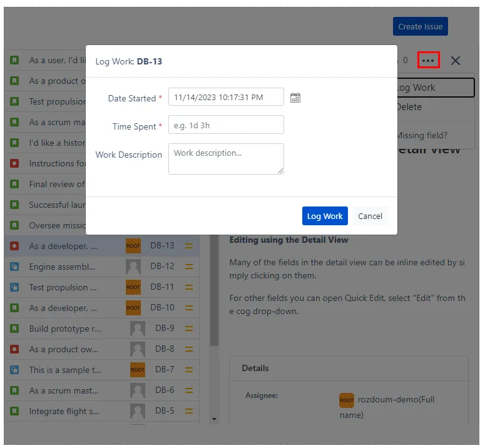This screenshot has width=485, height=448.
Task: Click the medium priority icon on DB-5
Action: [x=189, y=411]
